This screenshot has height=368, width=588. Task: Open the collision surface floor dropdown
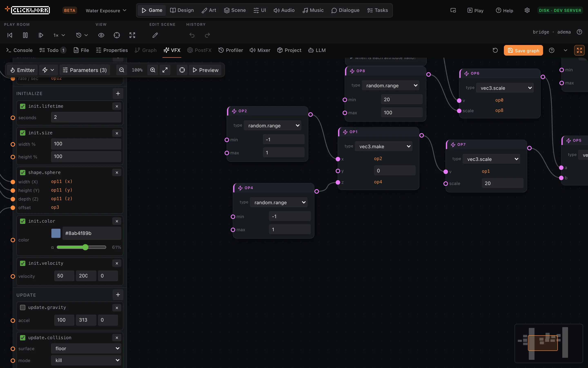86,349
